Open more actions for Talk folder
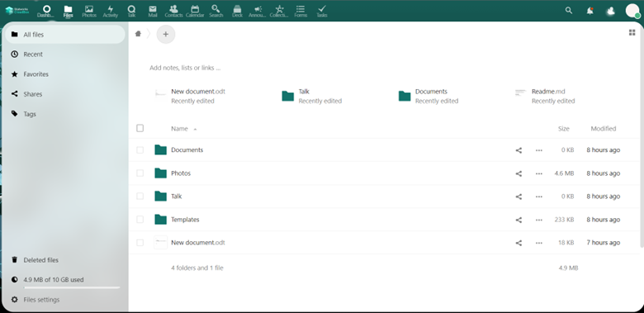This screenshot has width=644, height=313. coord(539,197)
